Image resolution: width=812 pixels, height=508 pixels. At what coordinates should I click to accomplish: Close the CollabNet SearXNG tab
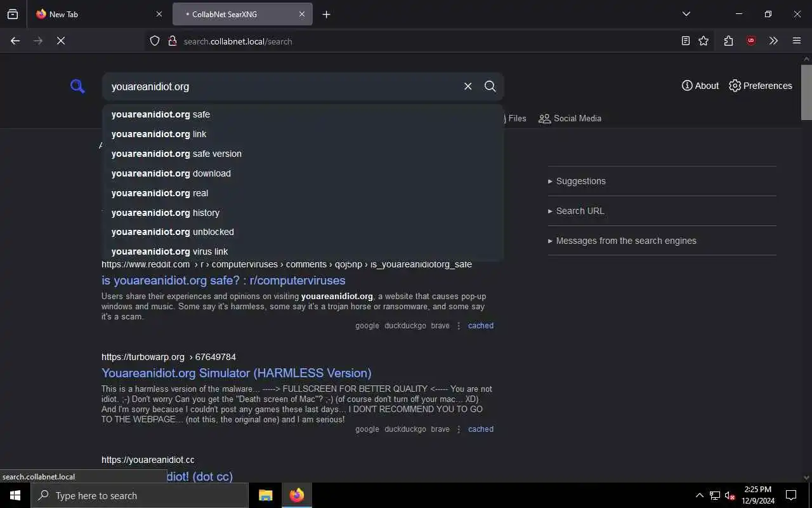tap(302, 14)
